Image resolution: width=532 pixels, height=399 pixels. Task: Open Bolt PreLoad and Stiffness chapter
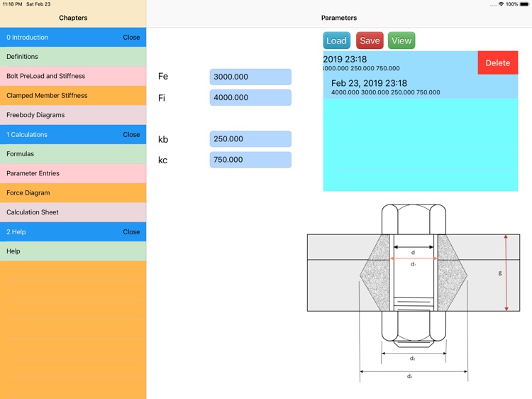tap(73, 76)
